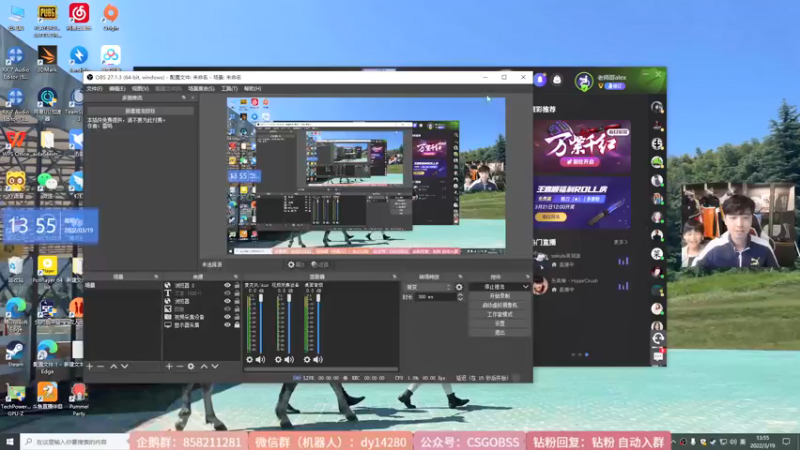Open the 文件(F) menu in OBS

94,88
